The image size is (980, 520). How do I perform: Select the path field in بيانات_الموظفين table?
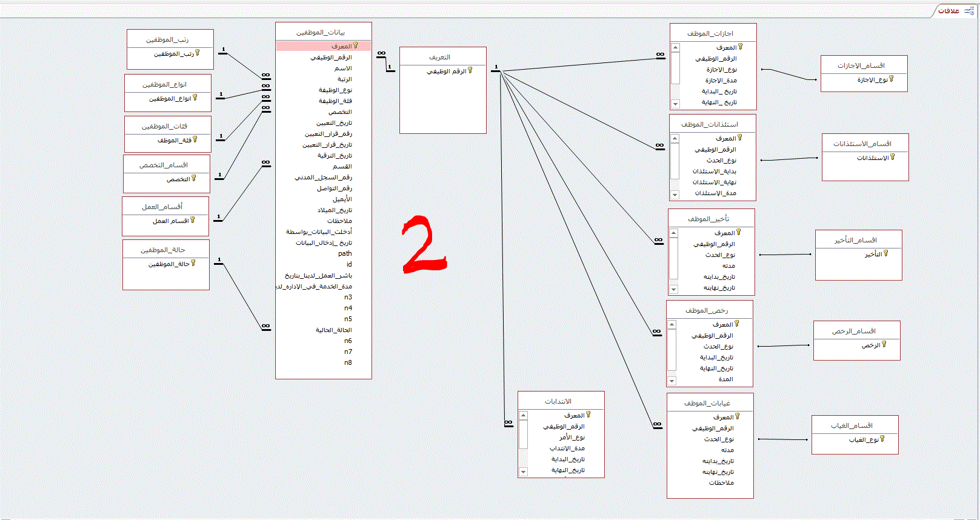pos(344,254)
